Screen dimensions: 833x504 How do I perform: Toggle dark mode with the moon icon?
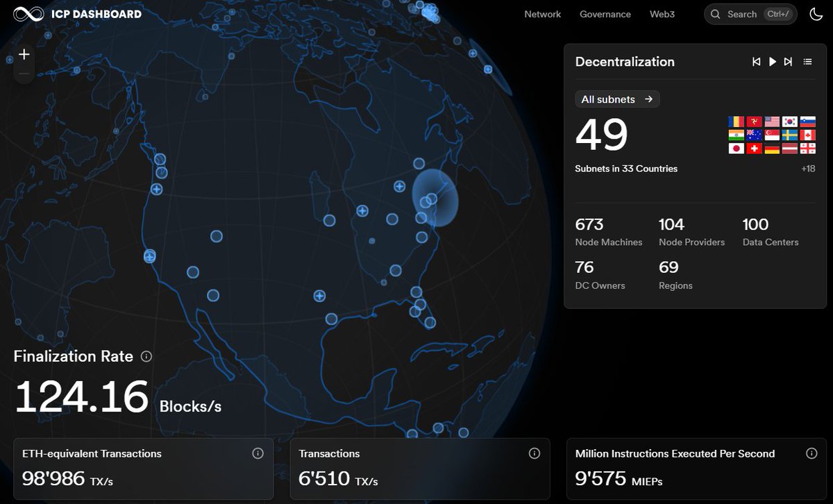click(x=816, y=14)
